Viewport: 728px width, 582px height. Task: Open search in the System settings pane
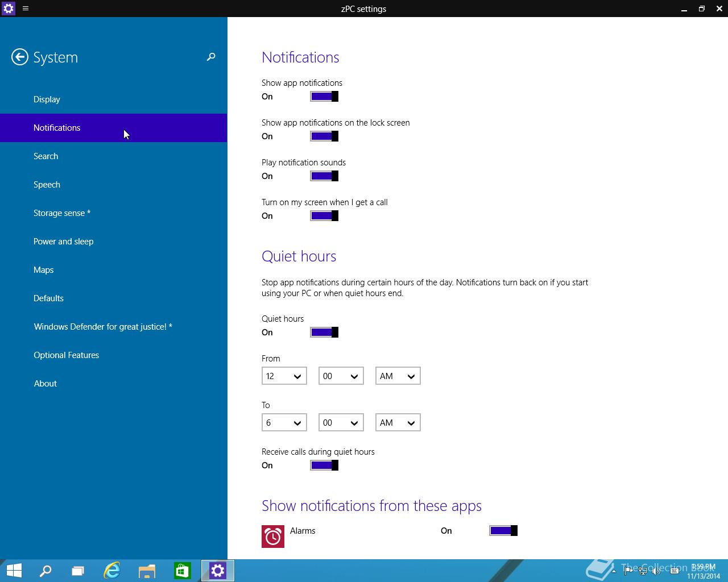tap(211, 57)
